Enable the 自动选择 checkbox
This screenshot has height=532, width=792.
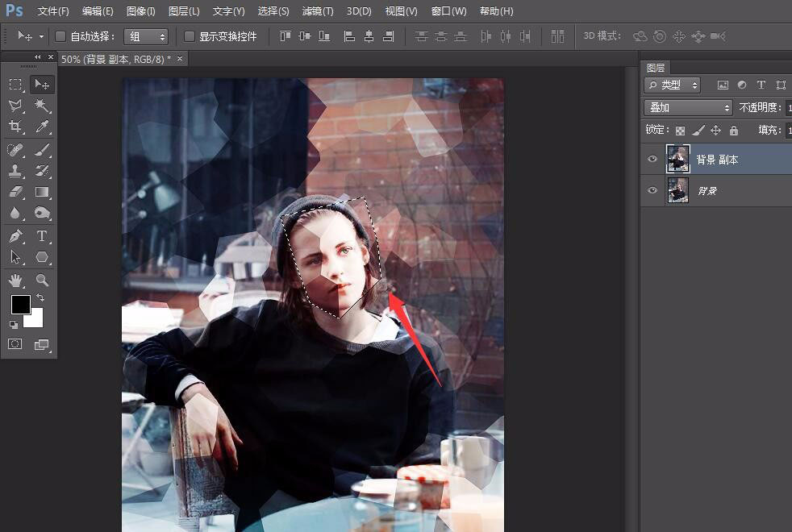point(60,36)
